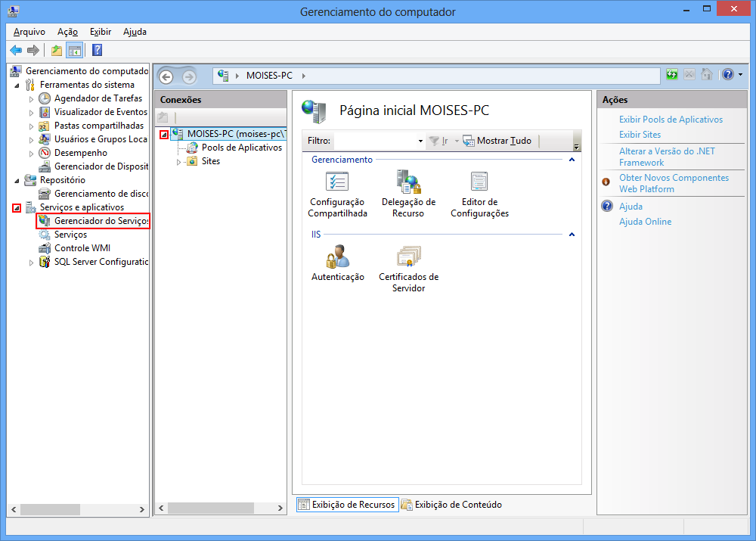Viewport: 756px width, 541px height.
Task: Open the Filtro dropdown arrow
Action: (420, 141)
